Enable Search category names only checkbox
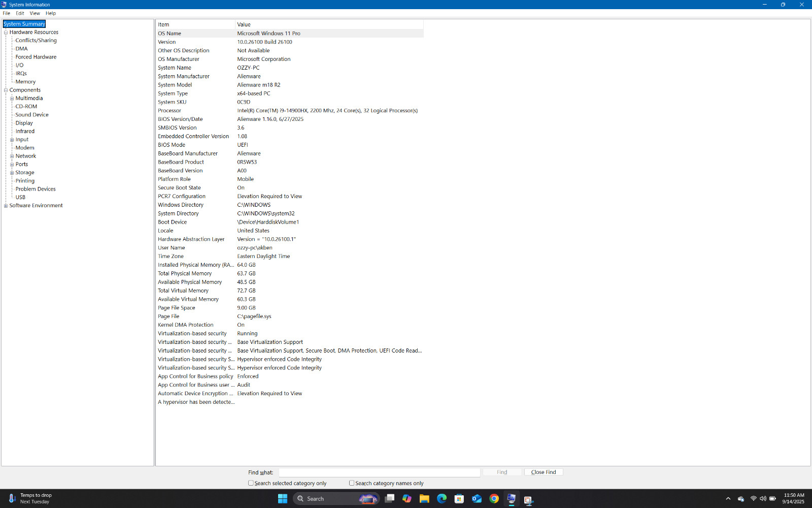The height and width of the screenshot is (508, 812). [352, 483]
